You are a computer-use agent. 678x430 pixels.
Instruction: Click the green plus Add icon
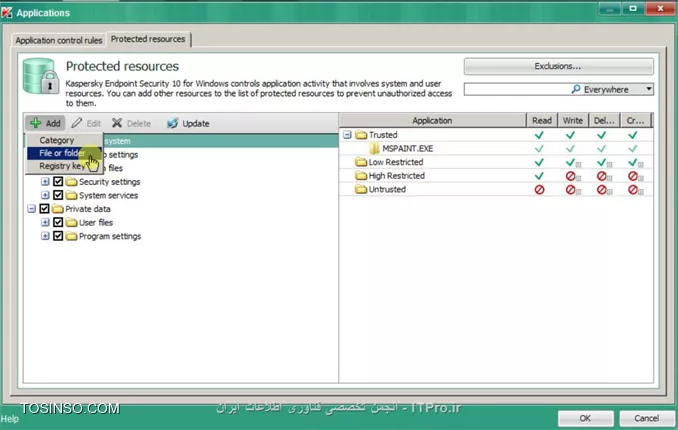[35, 123]
